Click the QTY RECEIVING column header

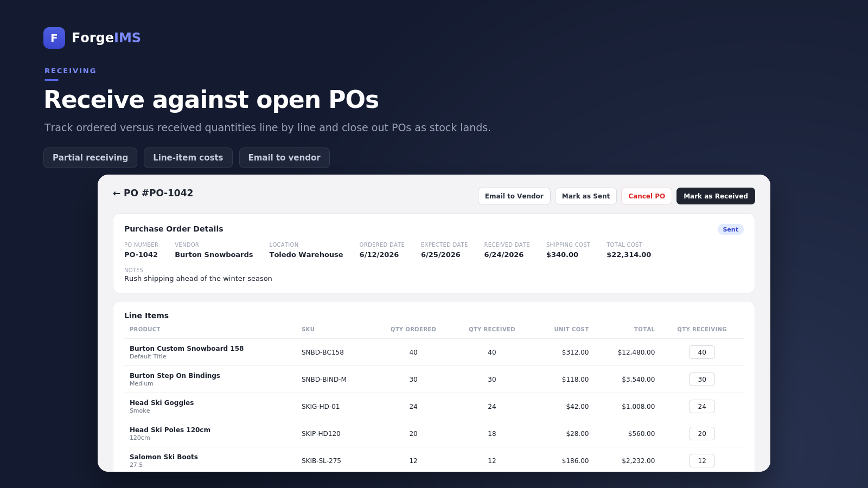click(x=702, y=330)
